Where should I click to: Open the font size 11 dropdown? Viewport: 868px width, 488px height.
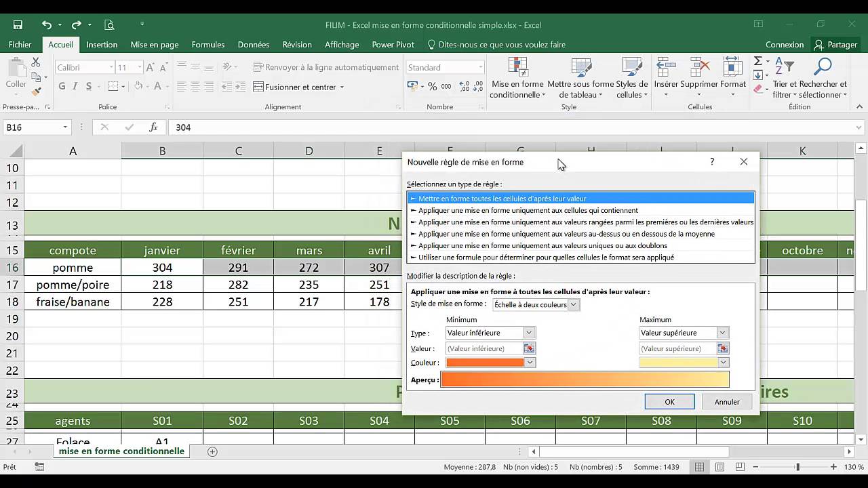click(140, 67)
